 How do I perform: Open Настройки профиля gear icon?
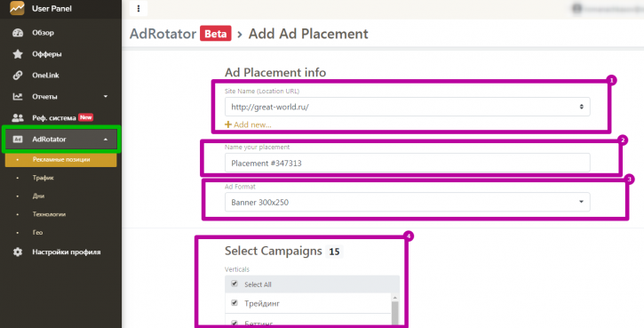click(18, 252)
